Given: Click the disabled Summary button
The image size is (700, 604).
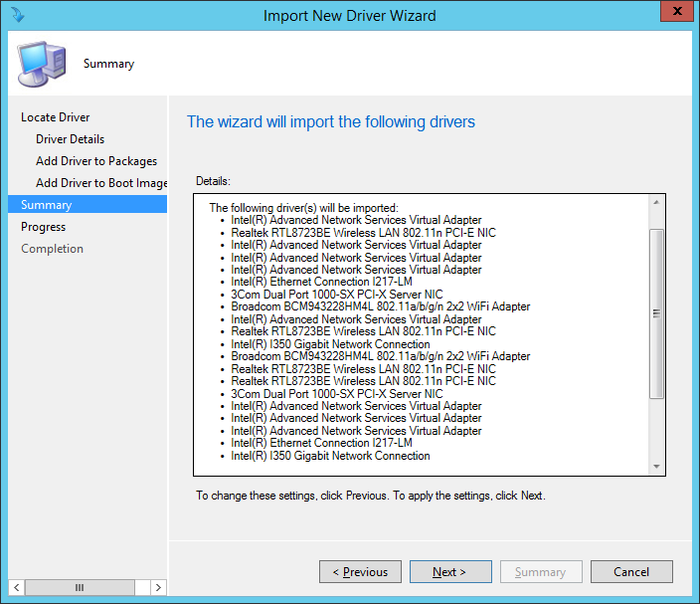Looking at the screenshot, I should pos(541,572).
